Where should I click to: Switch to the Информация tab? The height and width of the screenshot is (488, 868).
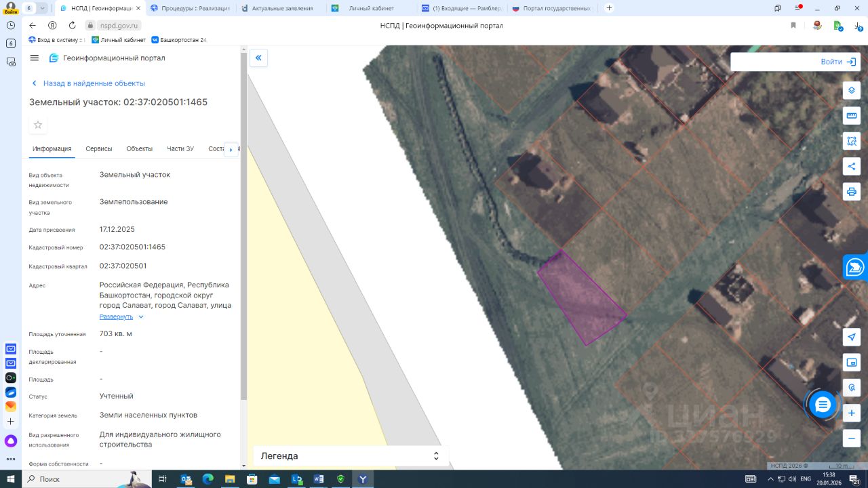coord(52,149)
